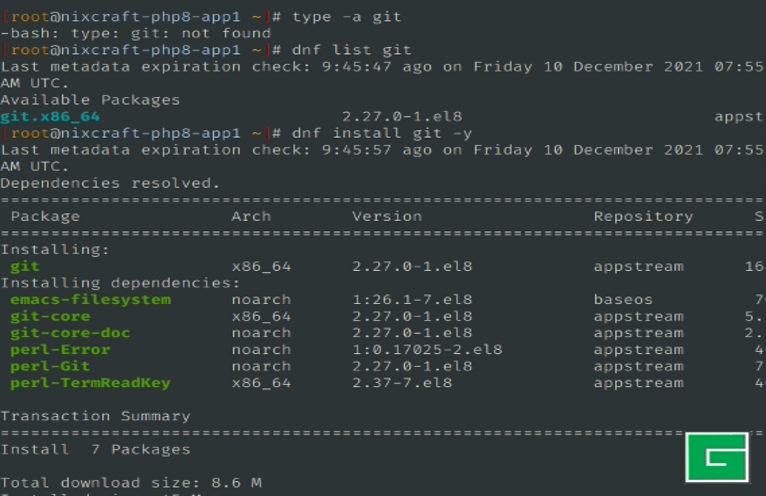Screen dimensions: 766x496
Task: Click the Package column header
Action: tap(45, 216)
